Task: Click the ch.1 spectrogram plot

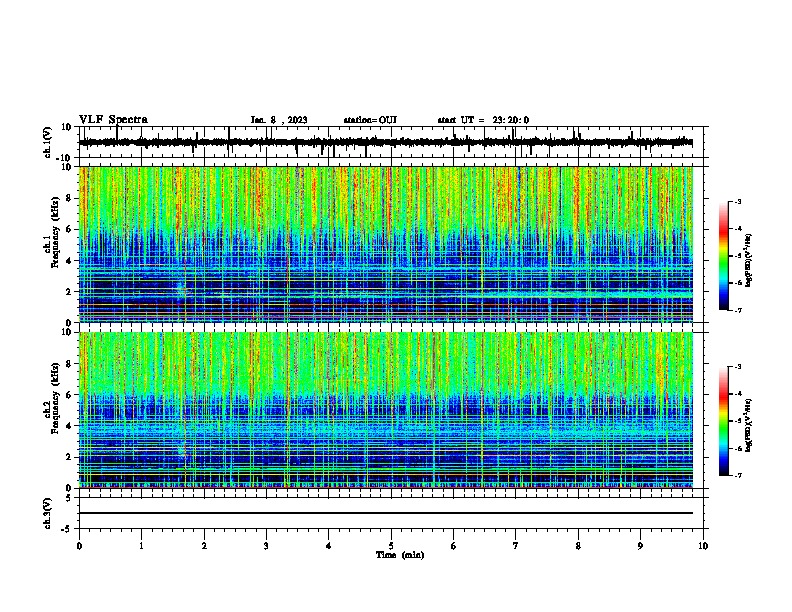Action: tap(386, 244)
